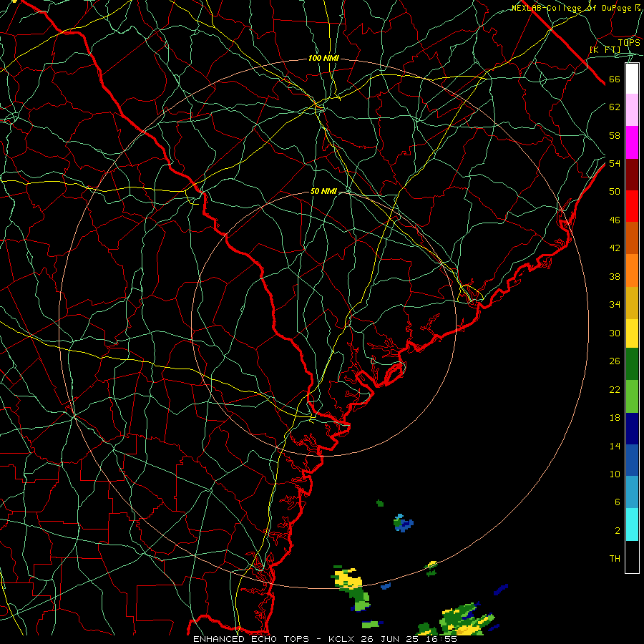Click the yellow echo top storm cell offshore
The width and height of the screenshot is (644, 644).
tap(347, 578)
